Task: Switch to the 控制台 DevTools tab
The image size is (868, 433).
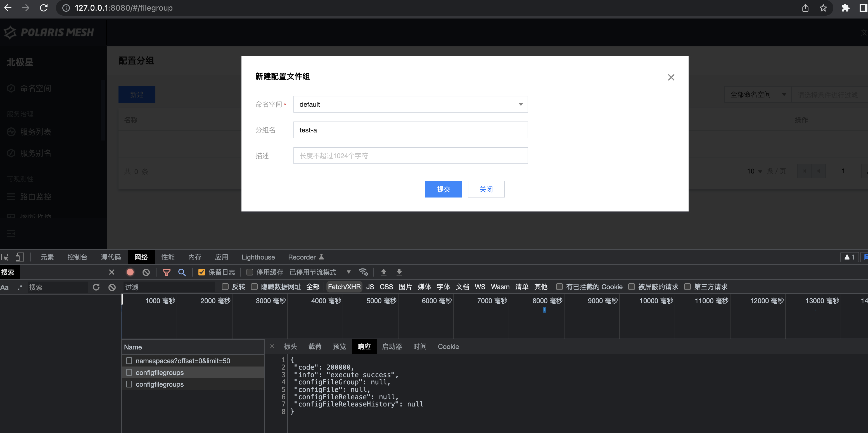Action: [77, 257]
